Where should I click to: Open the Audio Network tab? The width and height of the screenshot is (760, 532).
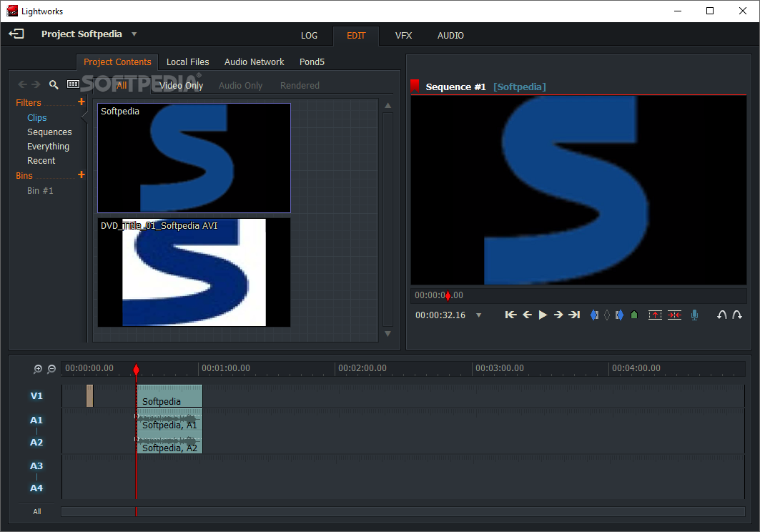point(254,62)
